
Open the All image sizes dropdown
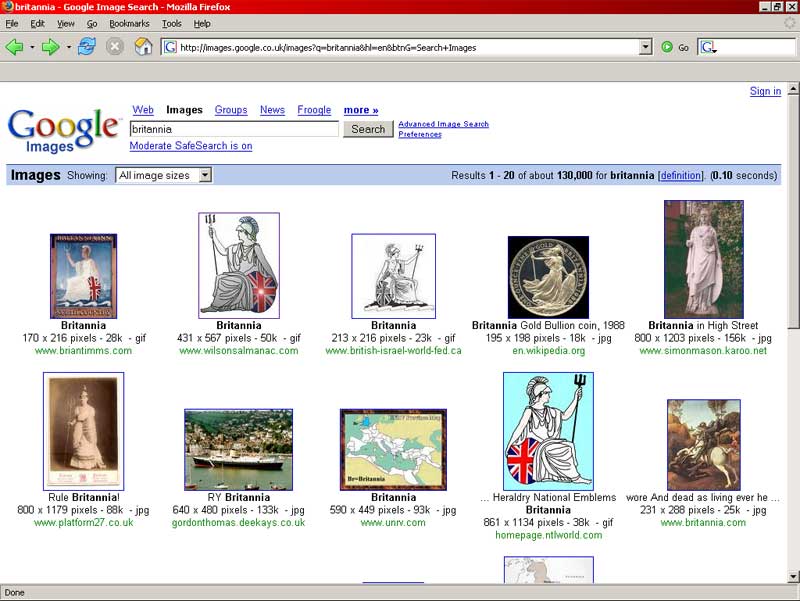(x=164, y=175)
